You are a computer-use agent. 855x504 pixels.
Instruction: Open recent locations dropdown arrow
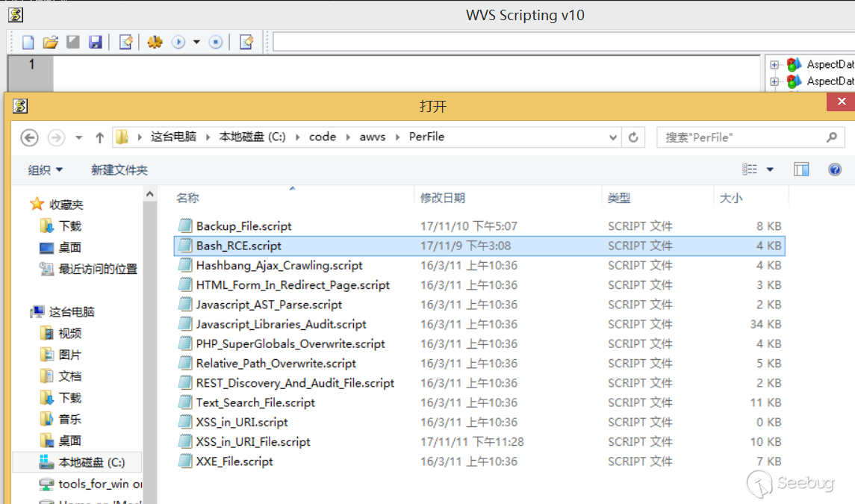(x=79, y=137)
